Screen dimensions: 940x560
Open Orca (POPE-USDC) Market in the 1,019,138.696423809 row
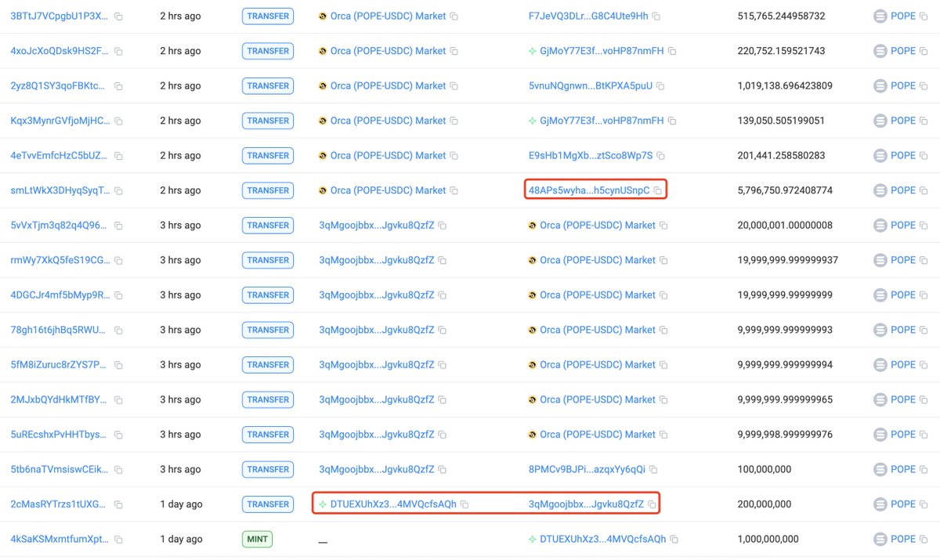pos(388,86)
